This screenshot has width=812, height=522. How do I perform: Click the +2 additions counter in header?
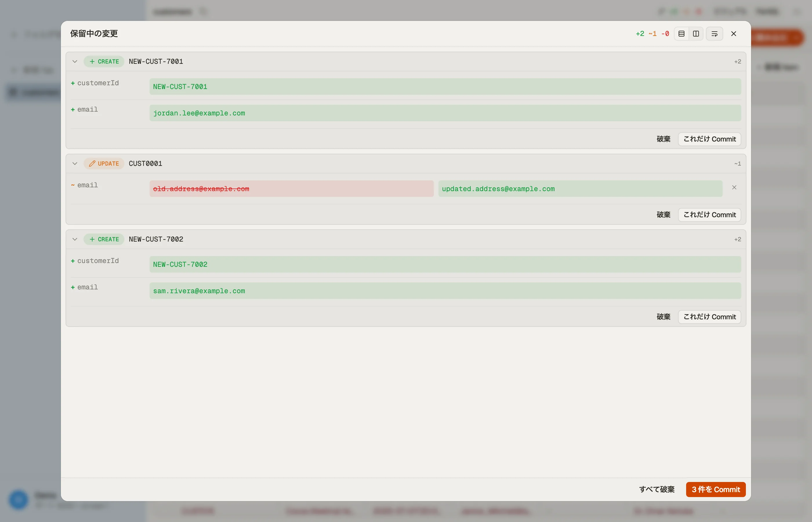tap(640, 34)
